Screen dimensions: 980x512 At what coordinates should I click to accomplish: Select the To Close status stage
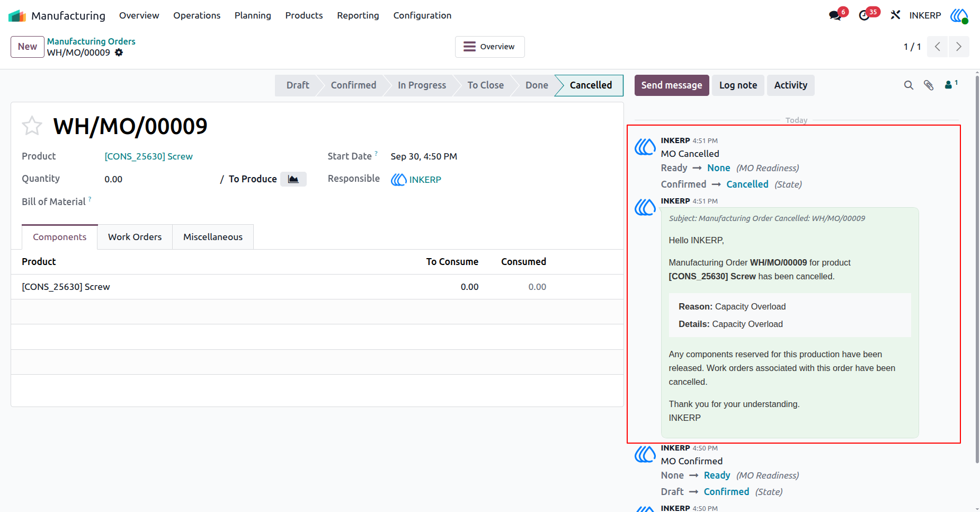(x=485, y=85)
